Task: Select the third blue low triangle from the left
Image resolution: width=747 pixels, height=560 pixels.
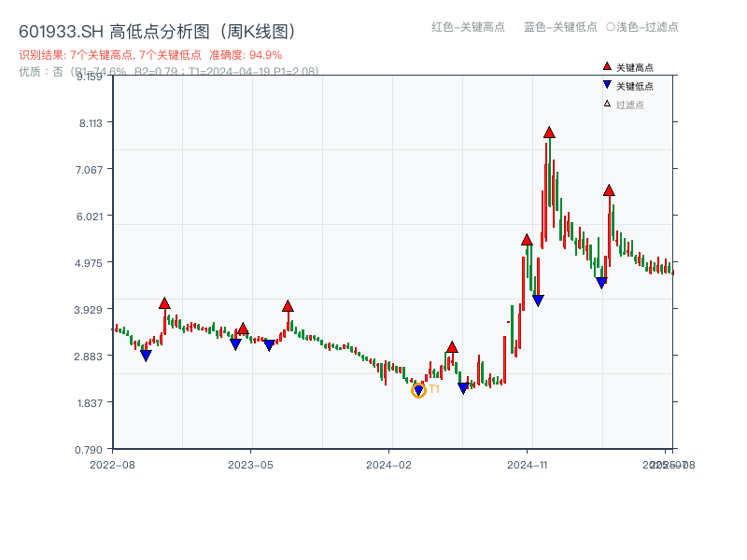Action: (269, 345)
